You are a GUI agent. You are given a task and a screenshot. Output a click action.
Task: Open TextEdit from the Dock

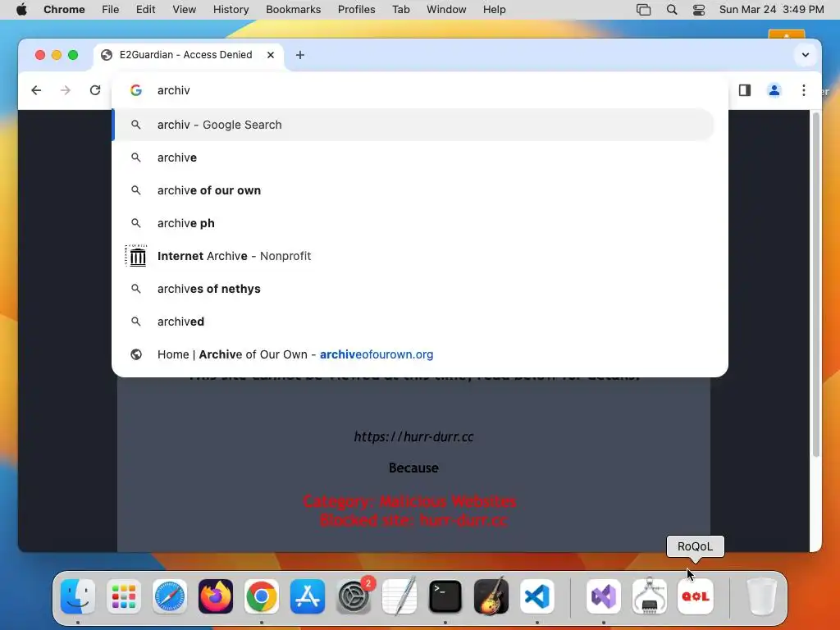(x=399, y=596)
